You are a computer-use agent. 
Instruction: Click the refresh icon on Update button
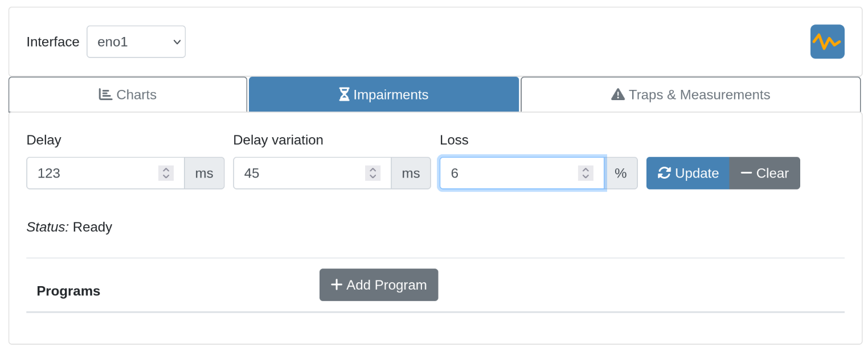click(x=664, y=173)
